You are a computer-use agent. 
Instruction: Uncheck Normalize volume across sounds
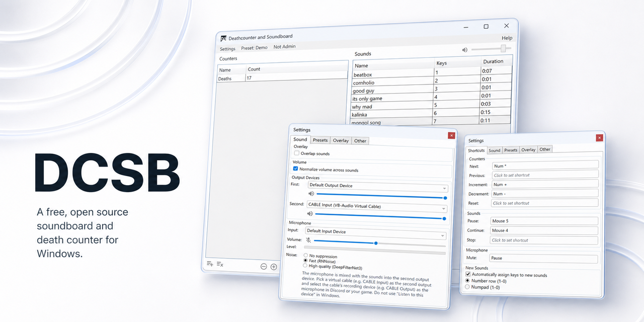coord(296,169)
